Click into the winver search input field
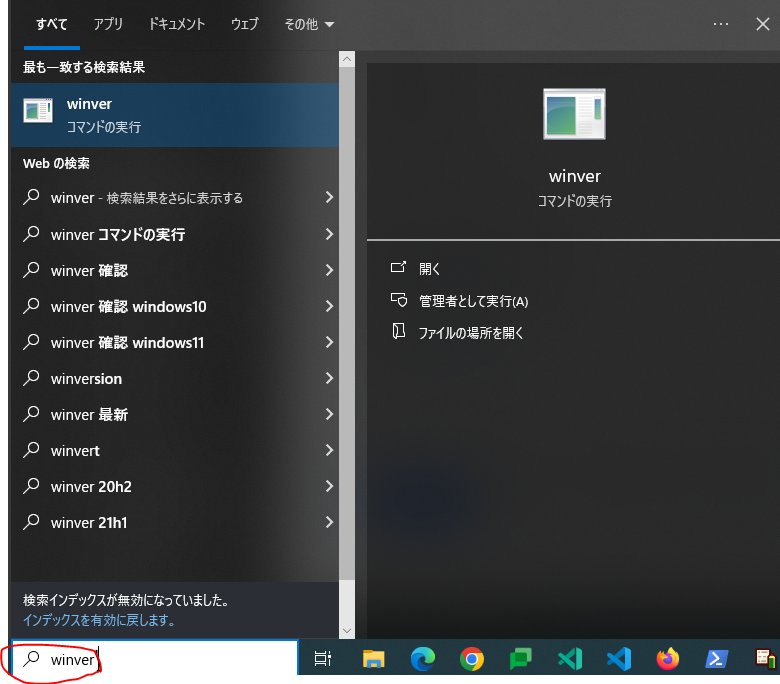 [x=154, y=658]
